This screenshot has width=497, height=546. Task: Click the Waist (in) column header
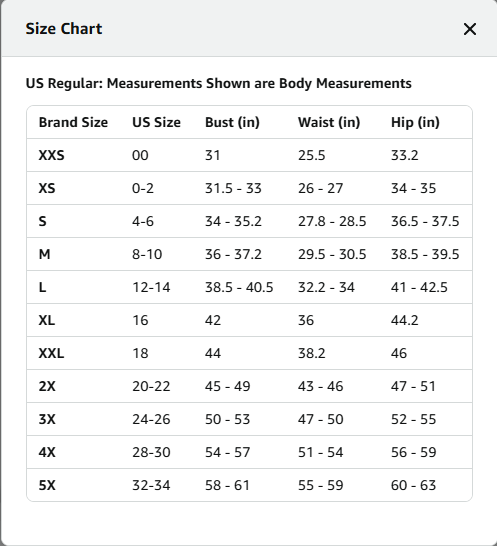(x=329, y=122)
